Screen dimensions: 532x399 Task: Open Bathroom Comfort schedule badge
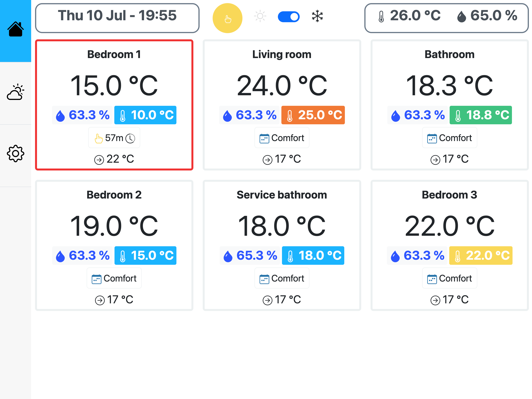(449, 138)
